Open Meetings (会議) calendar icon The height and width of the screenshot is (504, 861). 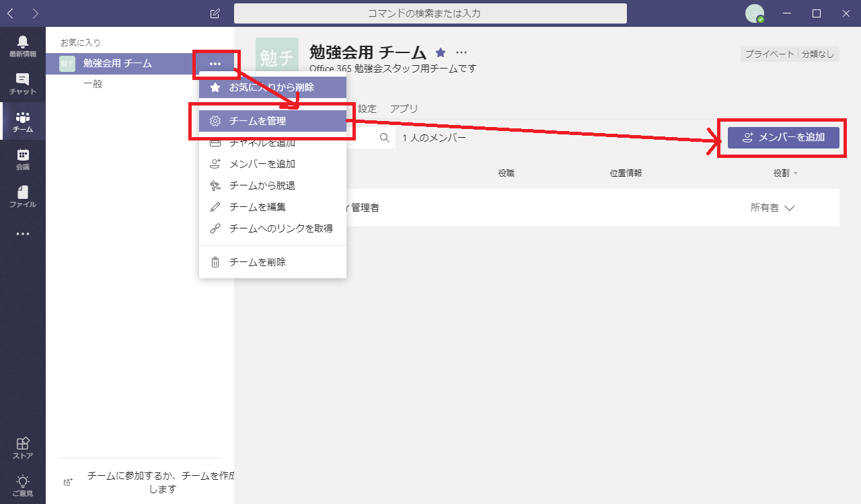[23, 159]
